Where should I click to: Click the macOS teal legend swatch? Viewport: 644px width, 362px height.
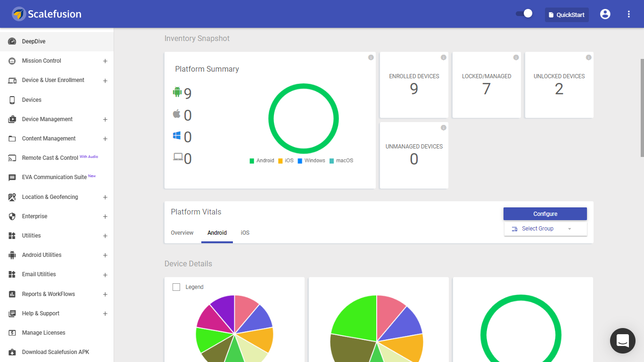[x=331, y=161]
